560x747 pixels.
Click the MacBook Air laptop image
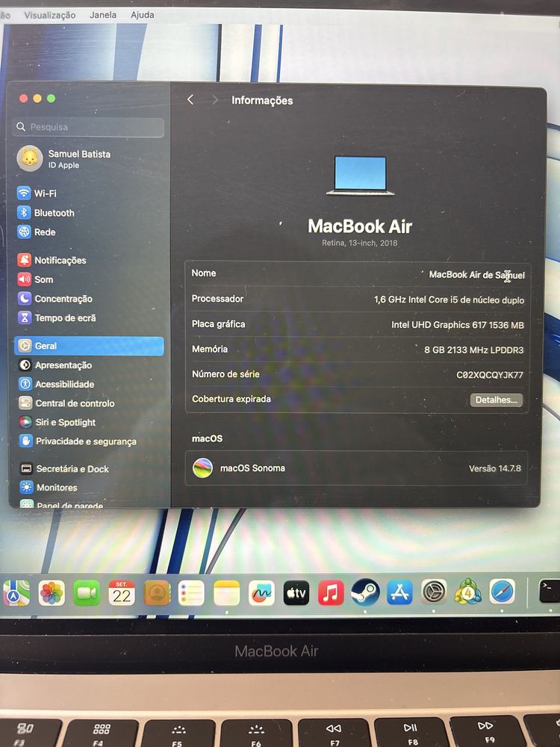360,175
